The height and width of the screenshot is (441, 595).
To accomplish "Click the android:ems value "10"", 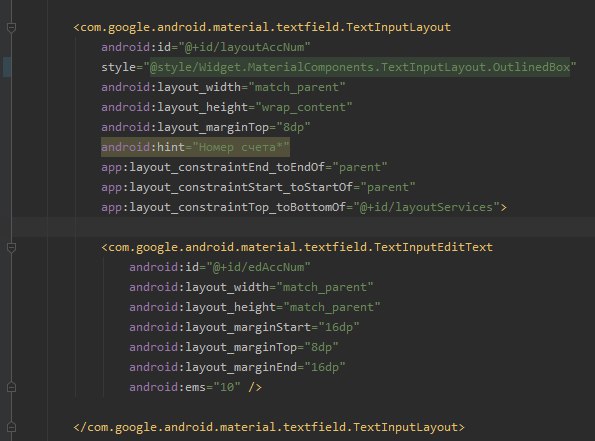I will tap(227, 387).
